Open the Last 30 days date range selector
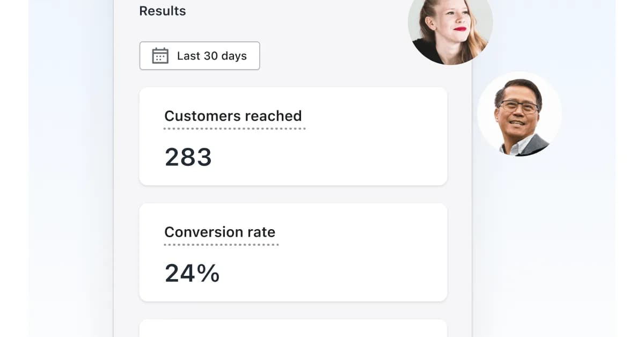 200,55
